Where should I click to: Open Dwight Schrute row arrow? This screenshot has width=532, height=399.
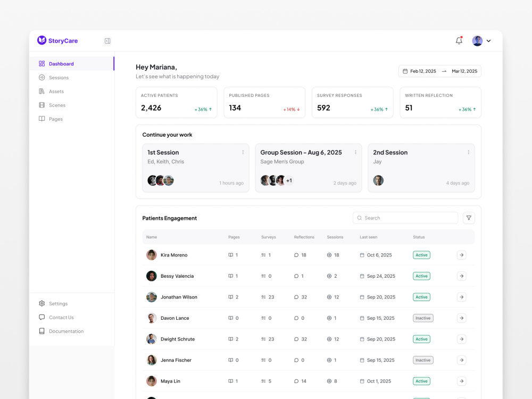tap(461, 339)
